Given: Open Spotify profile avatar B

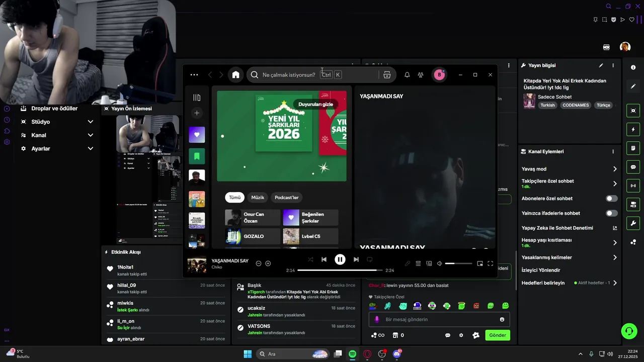Looking at the screenshot, I should pos(439,75).
